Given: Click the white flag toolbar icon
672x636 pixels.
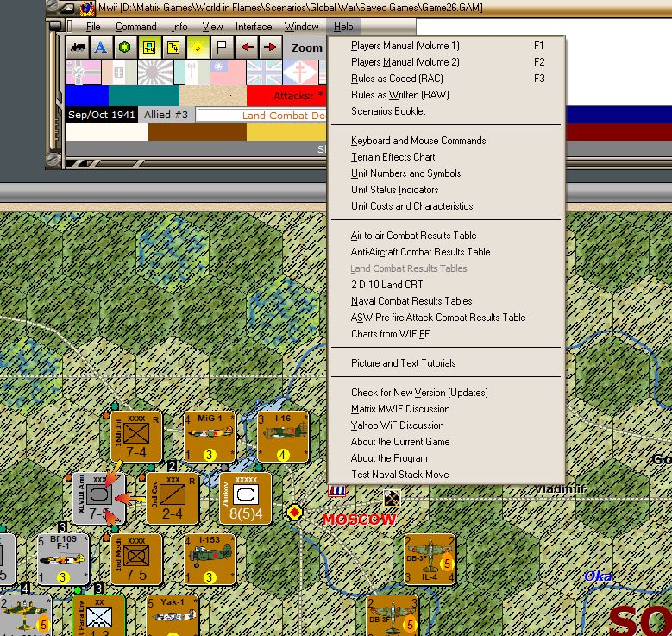Looking at the screenshot, I should pos(222,47).
